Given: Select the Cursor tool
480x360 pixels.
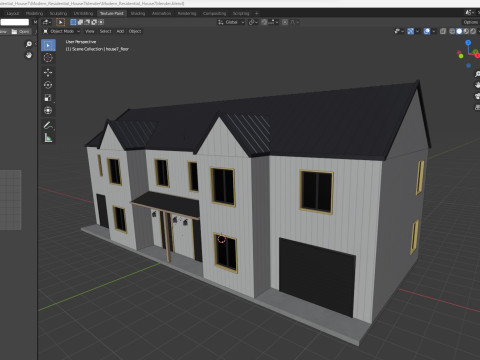Looking at the screenshot, I should 48,58.
